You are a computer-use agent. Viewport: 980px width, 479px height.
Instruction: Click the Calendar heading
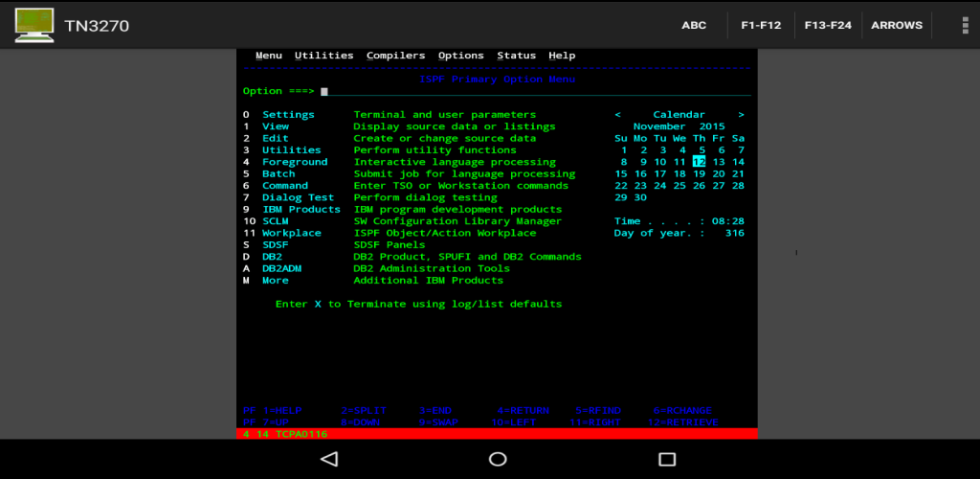point(679,115)
